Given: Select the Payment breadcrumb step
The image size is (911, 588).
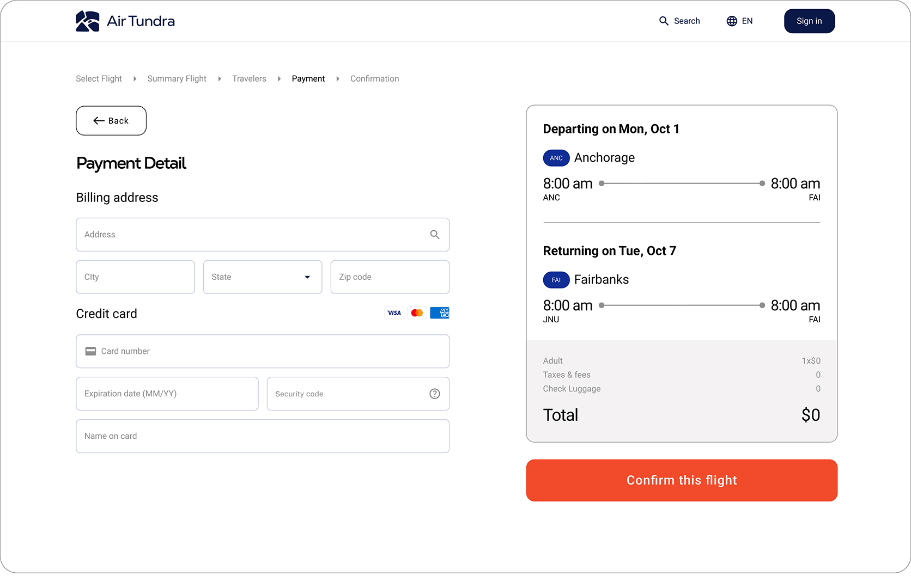Looking at the screenshot, I should [308, 79].
